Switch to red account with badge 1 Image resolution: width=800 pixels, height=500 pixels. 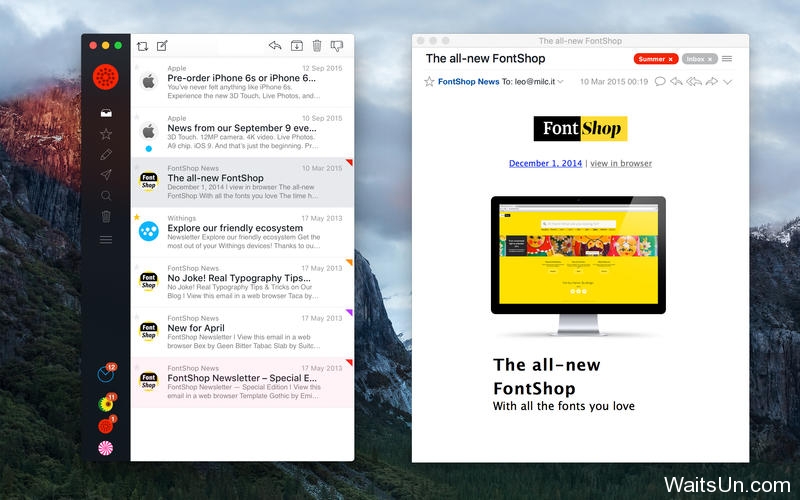(x=106, y=426)
